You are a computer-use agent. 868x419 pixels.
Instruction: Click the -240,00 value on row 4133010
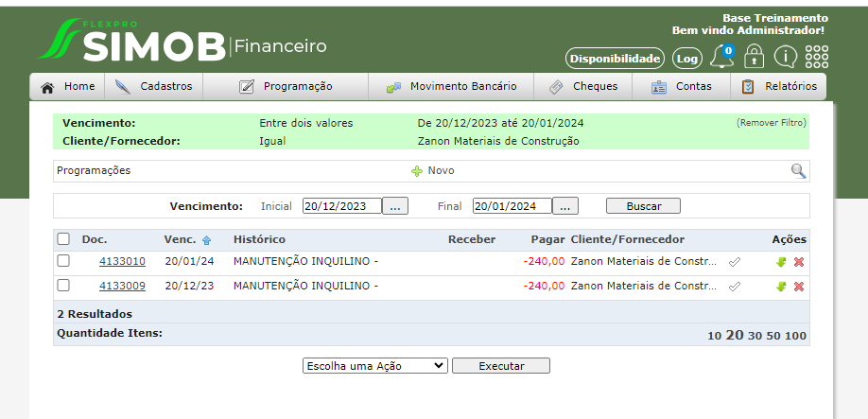pos(544,261)
